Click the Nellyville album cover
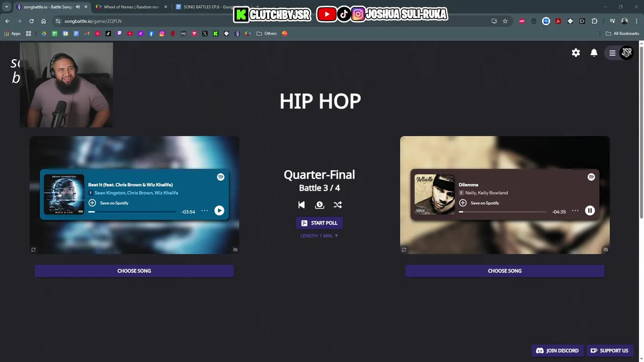The image size is (644, 362). pyautogui.click(x=435, y=195)
